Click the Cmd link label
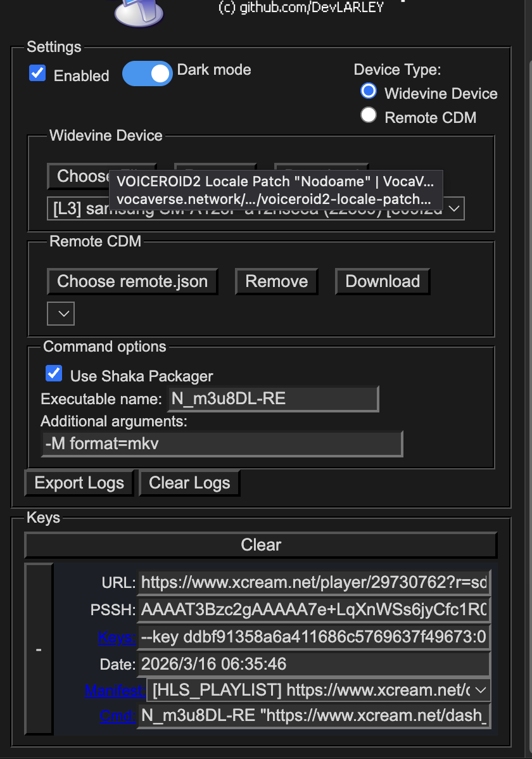Viewport: 532px width, 759px height. [x=118, y=716]
